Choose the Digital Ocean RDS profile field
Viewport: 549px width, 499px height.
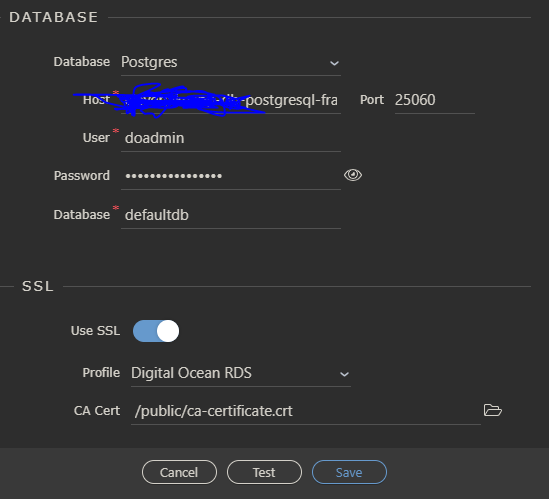[241, 373]
